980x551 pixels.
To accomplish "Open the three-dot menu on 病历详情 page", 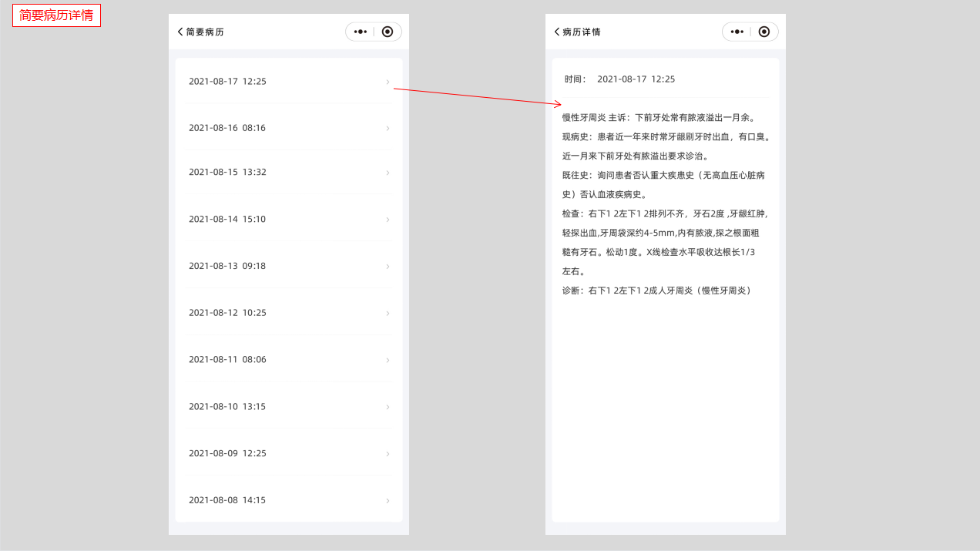I will click(737, 32).
